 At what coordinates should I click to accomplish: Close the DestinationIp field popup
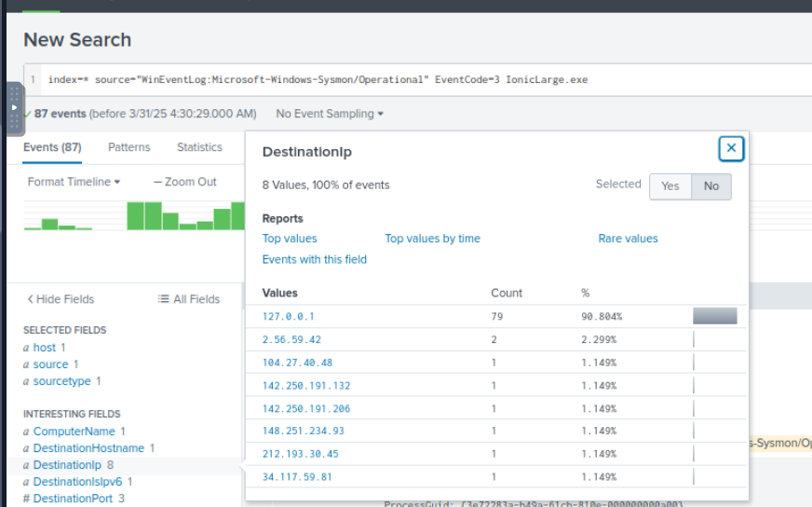731,148
